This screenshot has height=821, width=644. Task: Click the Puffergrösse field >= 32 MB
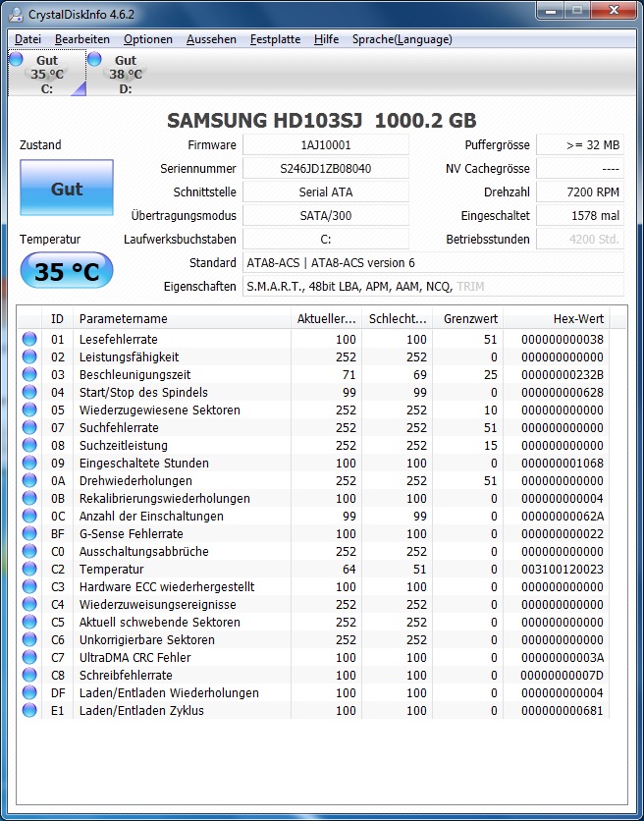580,145
